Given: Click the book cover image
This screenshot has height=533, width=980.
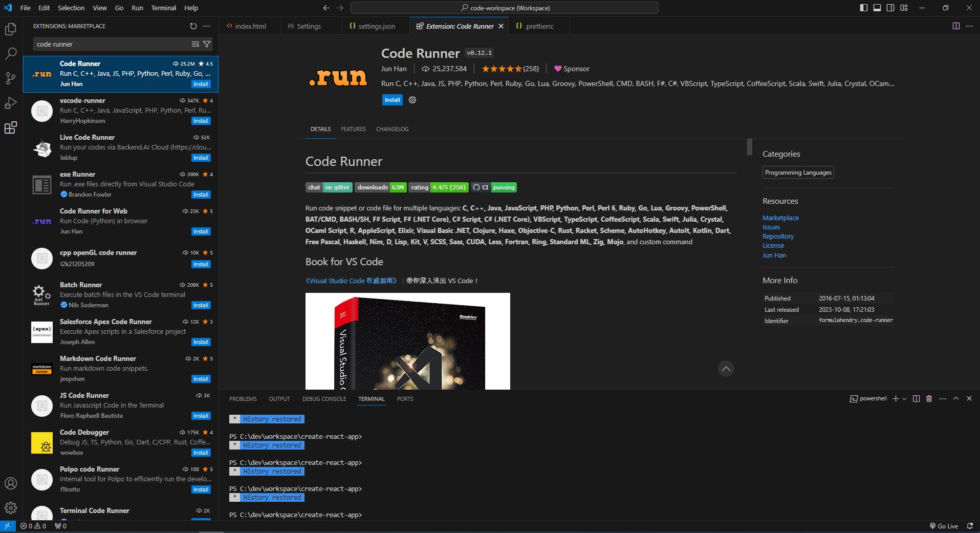Looking at the screenshot, I should click(x=408, y=341).
